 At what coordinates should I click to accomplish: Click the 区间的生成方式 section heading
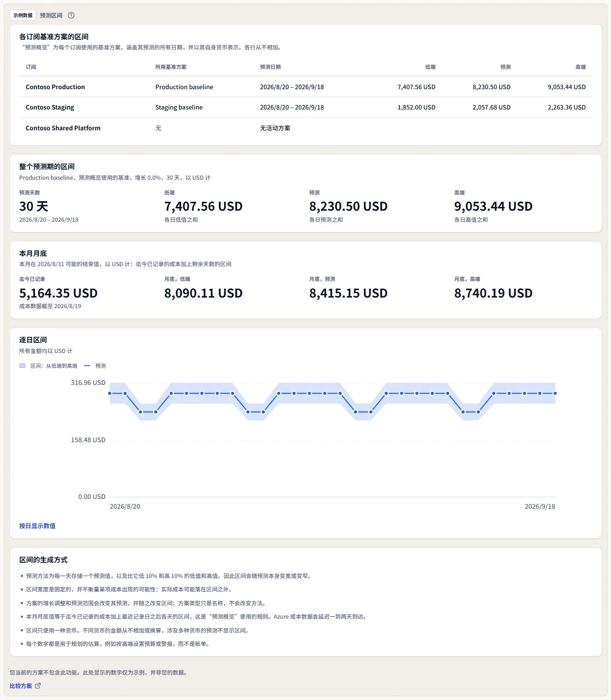tap(43, 560)
